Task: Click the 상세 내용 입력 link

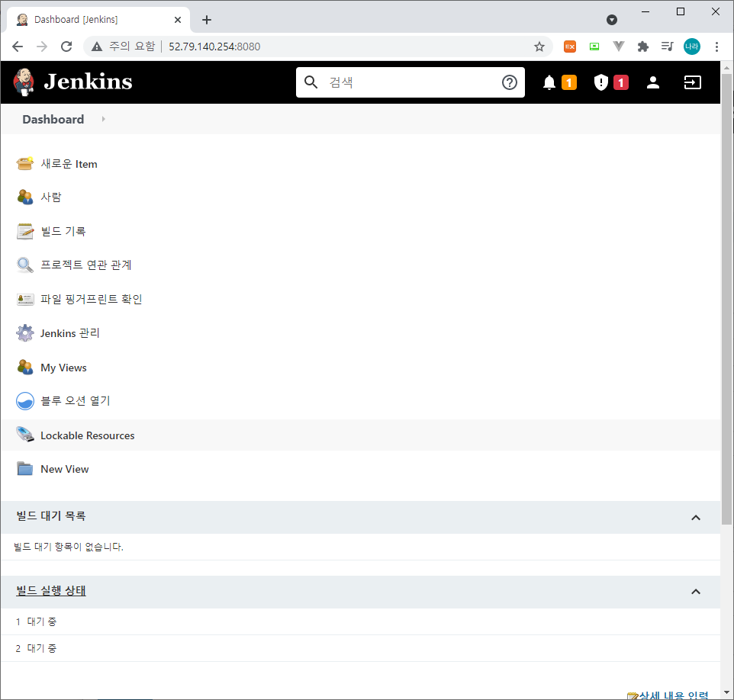Action: point(674,695)
